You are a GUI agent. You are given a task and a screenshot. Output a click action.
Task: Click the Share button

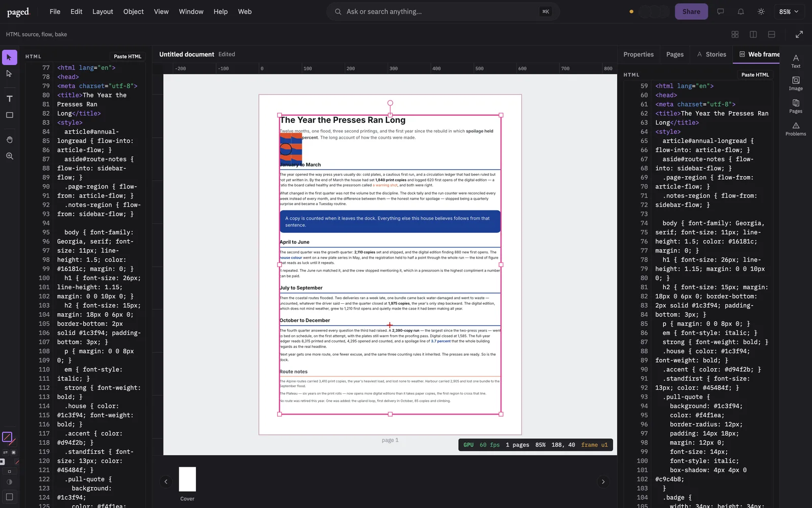click(x=691, y=12)
